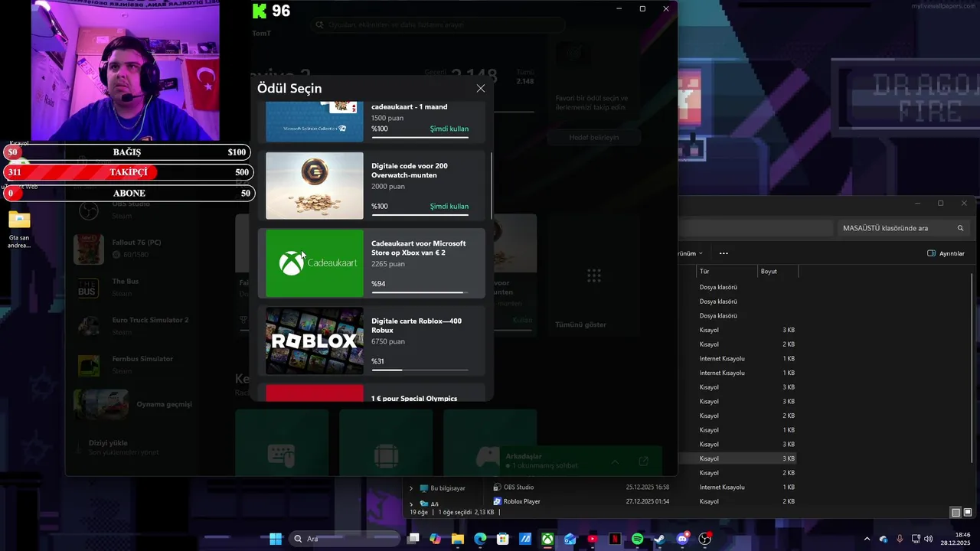The width and height of the screenshot is (980, 551).
Task: Click the reward list scrollbar
Action: click(492, 185)
